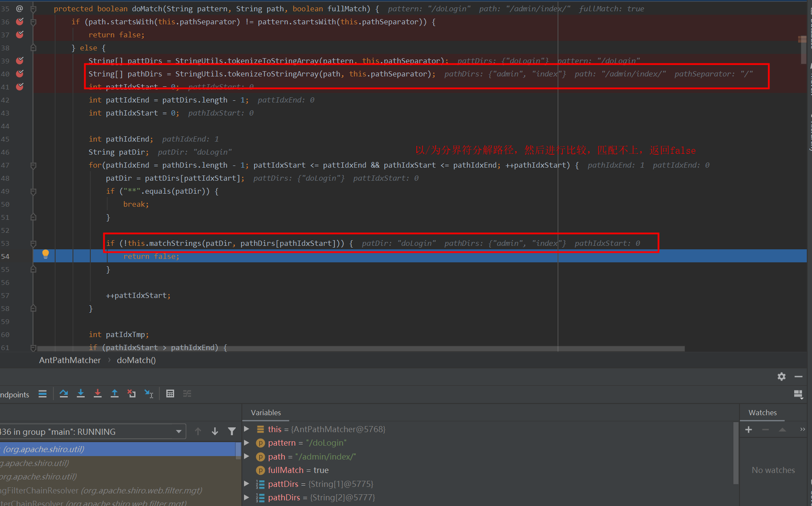Viewport: 812px width, 506px height.
Task: Click the red Force Step Into icon
Action: point(98,394)
